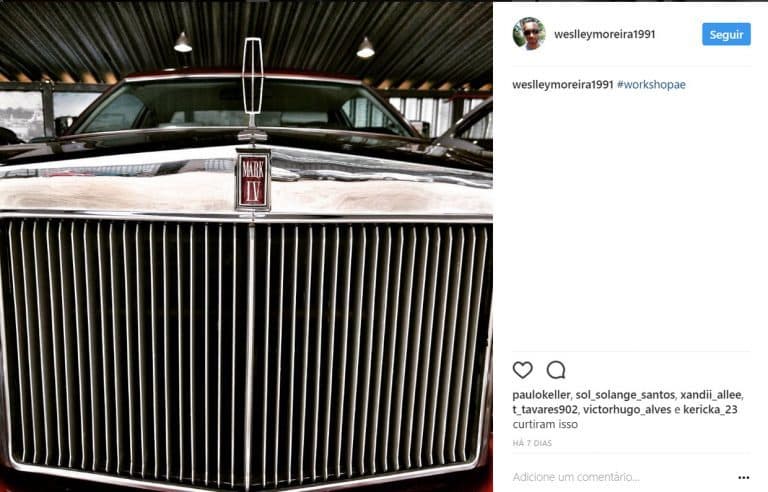The width and height of the screenshot is (768, 492).
Task: Like the post with the heart icon
Action: click(x=522, y=370)
